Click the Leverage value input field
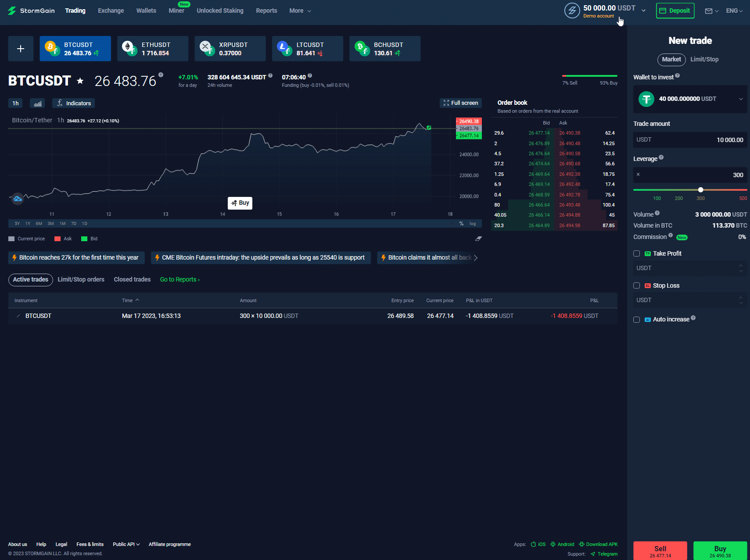This screenshot has height=560, width=750. tap(690, 175)
